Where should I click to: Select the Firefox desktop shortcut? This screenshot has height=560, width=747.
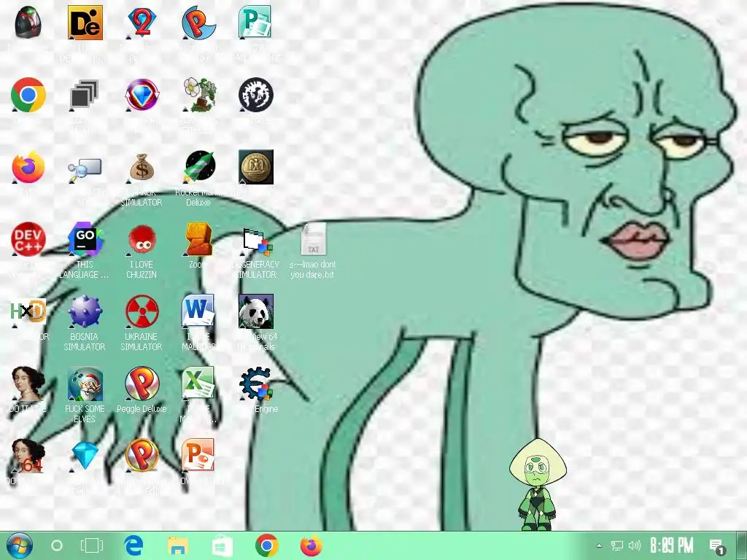pos(28,167)
